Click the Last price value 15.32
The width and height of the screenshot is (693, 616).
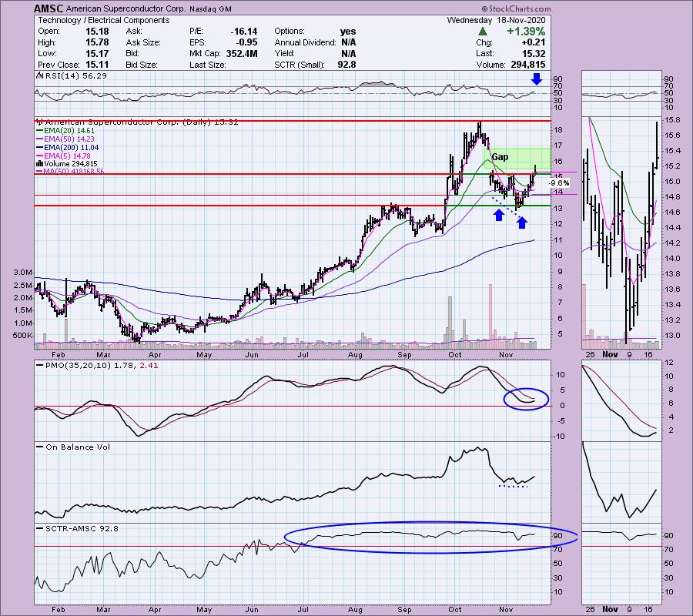tap(534, 53)
